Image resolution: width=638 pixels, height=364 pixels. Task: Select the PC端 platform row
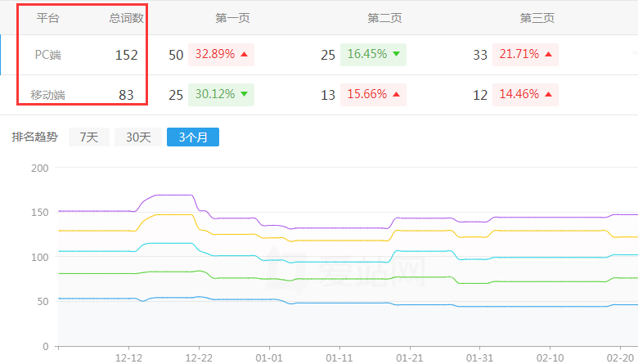48,55
